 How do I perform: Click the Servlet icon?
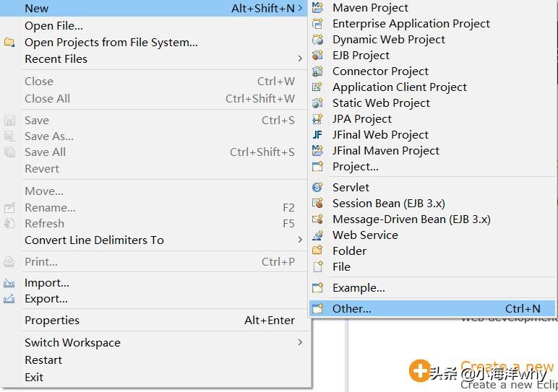coord(317,187)
